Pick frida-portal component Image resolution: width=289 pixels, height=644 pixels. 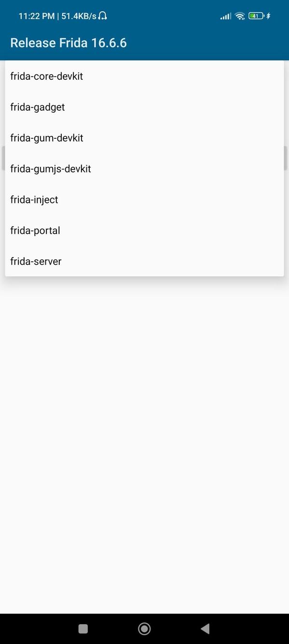point(35,230)
